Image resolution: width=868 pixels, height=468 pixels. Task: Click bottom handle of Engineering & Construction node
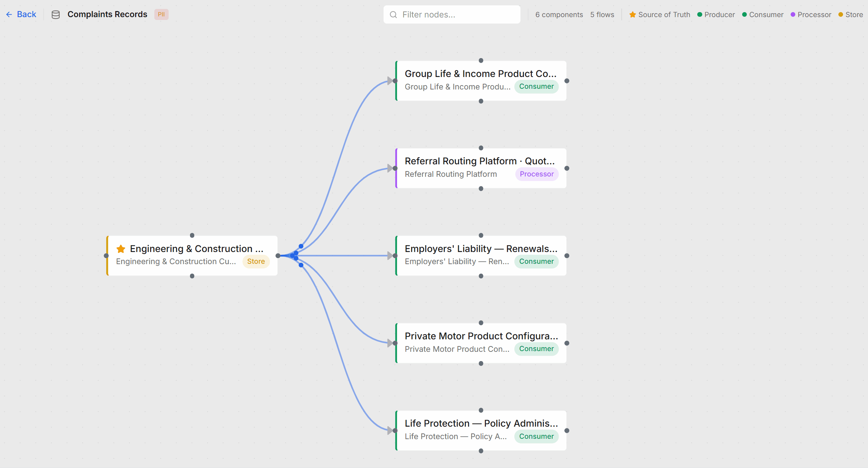click(192, 276)
